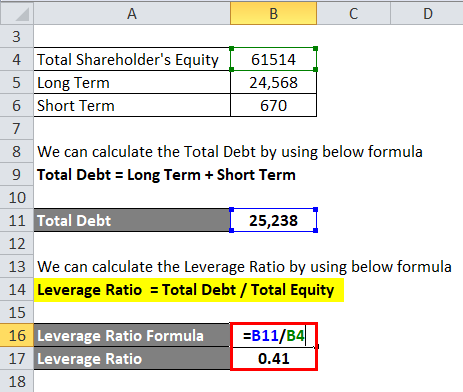The height and width of the screenshot is (392, 463).
Task: Select column C header
Action: point(353,14)
